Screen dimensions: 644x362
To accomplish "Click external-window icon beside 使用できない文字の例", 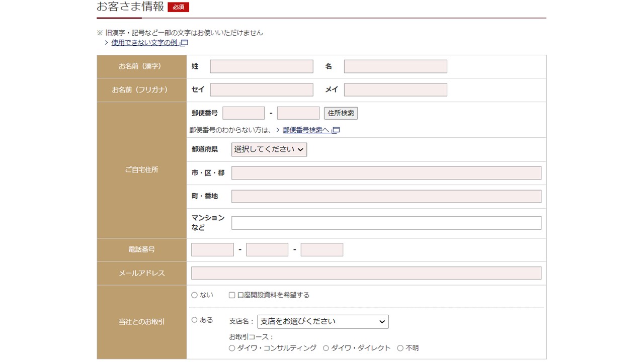I will (x=184, y=43).
